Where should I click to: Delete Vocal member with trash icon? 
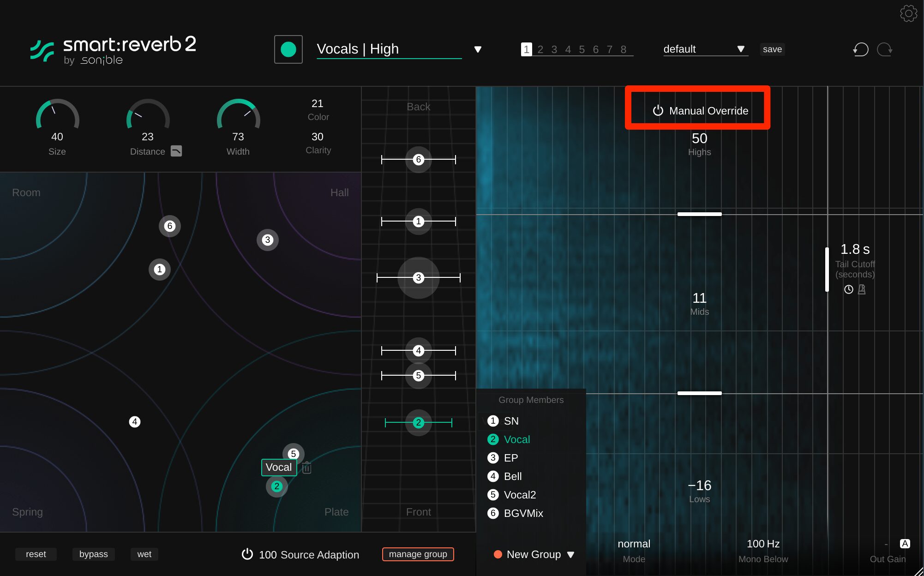[x=307, y=468]
